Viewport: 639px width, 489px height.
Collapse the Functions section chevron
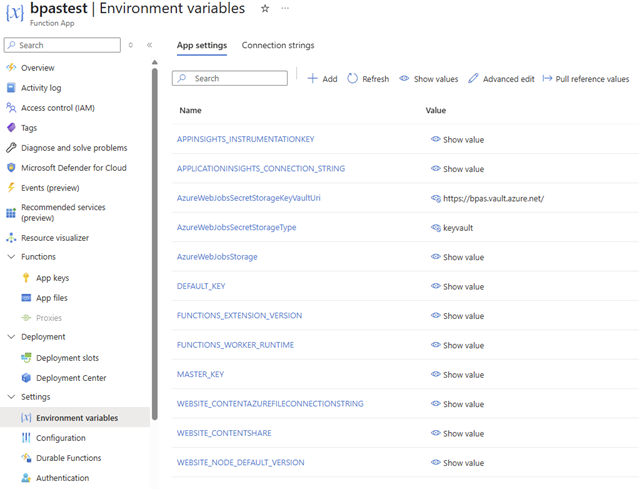11,257
